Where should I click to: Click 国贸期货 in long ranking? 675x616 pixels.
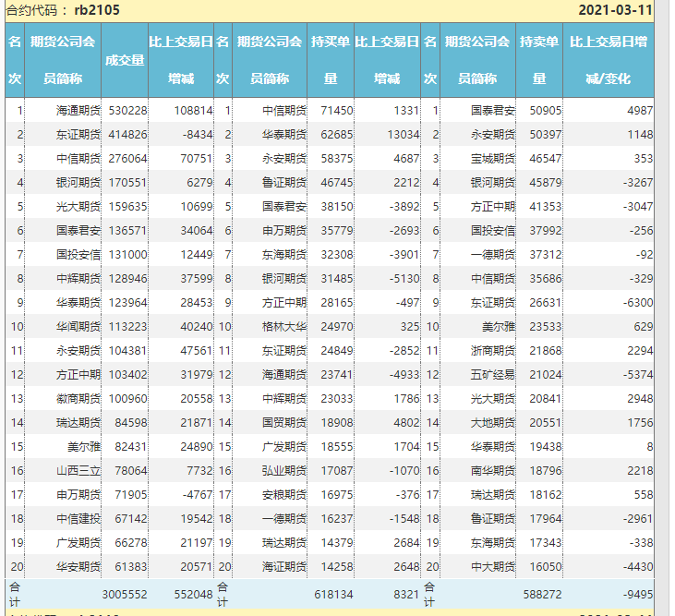(x=284, y=423)
